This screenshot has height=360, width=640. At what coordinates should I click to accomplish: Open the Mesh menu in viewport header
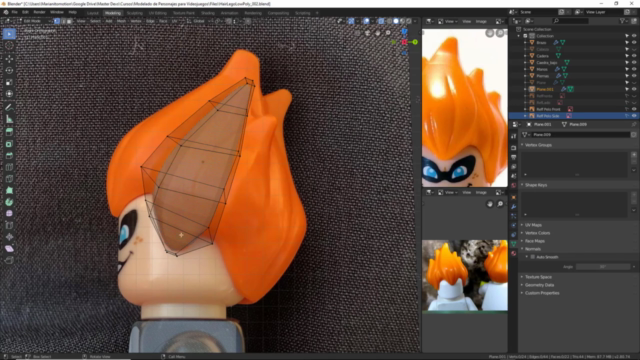click(121, 21)
